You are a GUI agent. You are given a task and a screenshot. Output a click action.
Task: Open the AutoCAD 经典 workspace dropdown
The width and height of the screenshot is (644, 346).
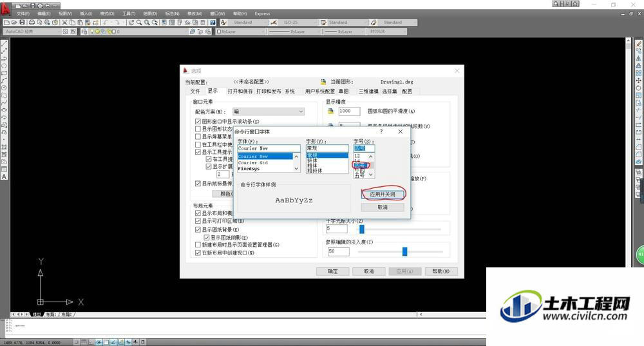pos(32,31)
